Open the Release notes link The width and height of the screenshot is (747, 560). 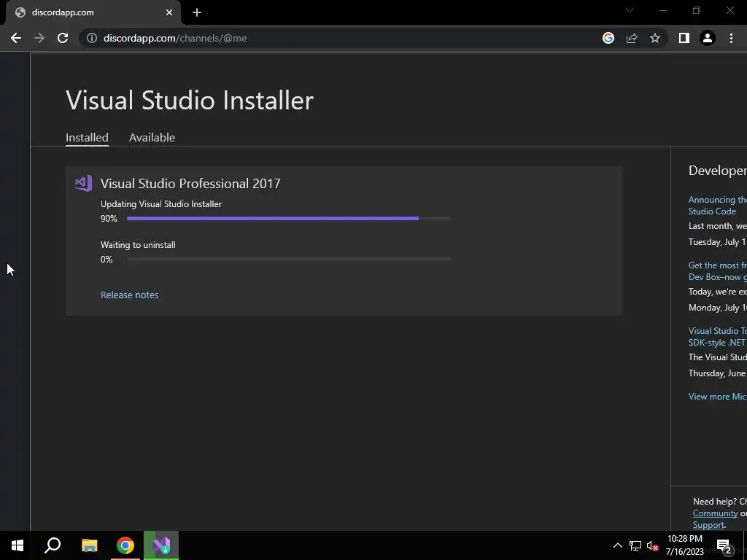pos(130,295)
